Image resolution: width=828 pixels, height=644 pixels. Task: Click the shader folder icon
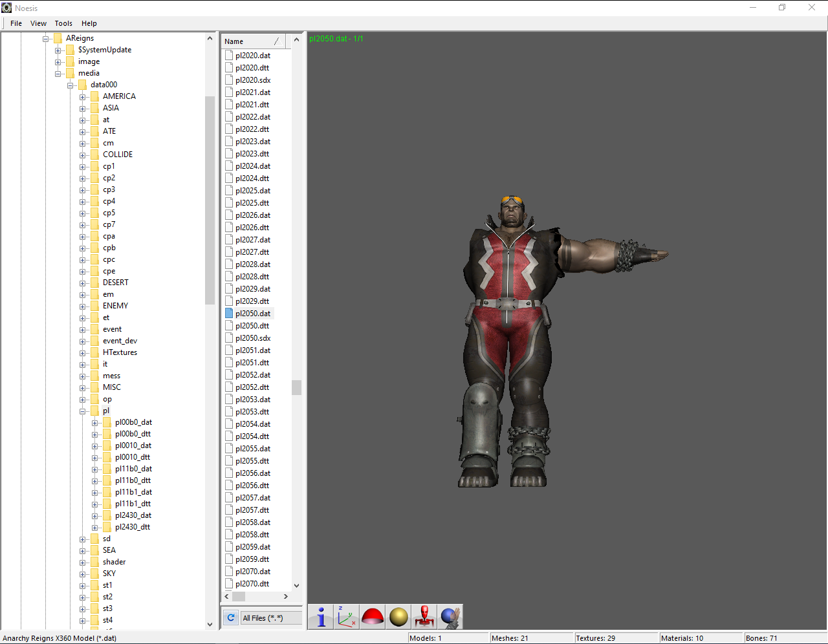click(95, 562)
